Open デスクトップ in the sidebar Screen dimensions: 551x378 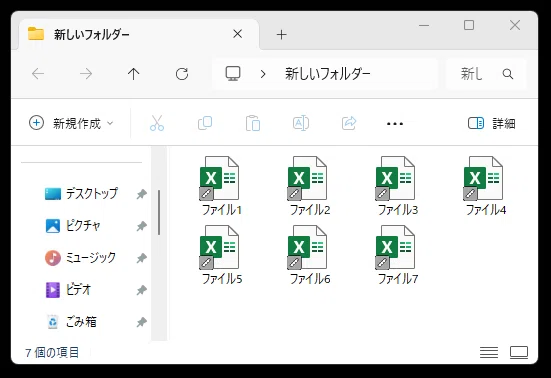(x=82, y=194)
